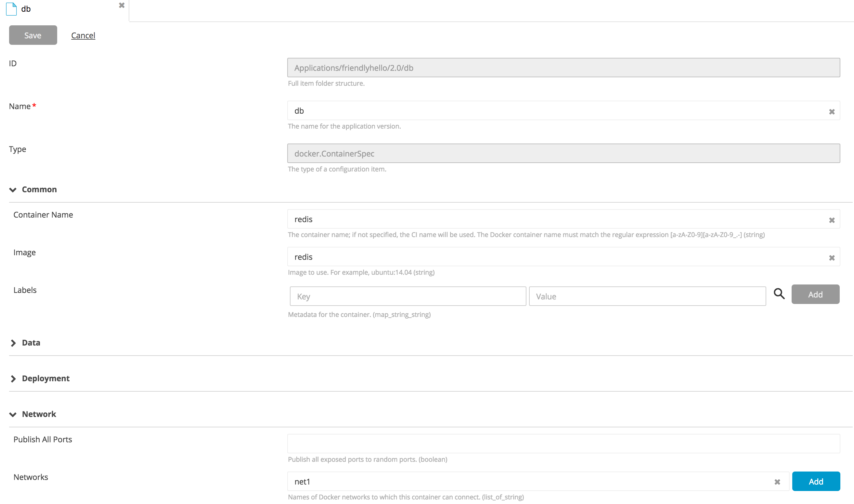Click the gray Add button for Labels
Image resolution: width=854 pixels, height=504 pixels.
(x=815, y=294)
